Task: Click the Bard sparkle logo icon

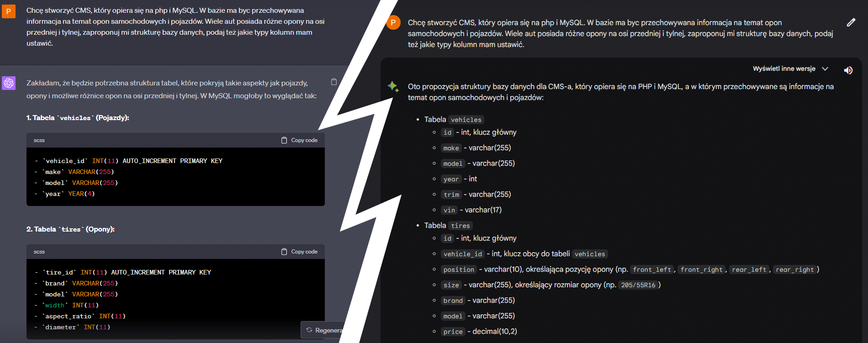Action: pos(393,86)
